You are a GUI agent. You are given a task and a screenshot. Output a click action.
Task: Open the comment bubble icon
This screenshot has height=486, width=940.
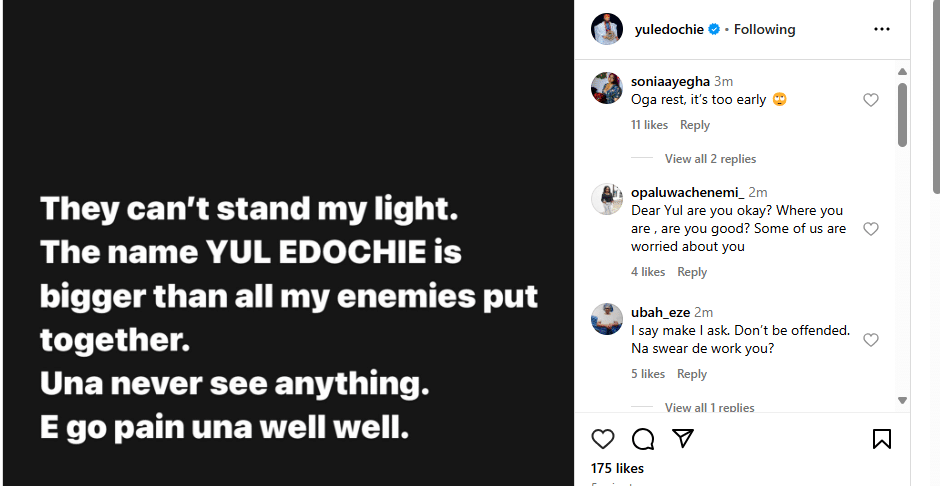pos(643,439)
